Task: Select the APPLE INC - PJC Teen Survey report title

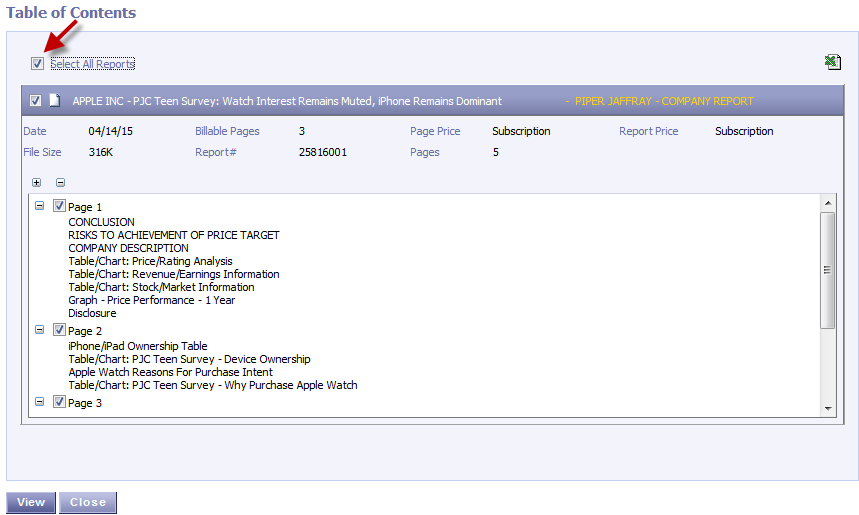Action: (287, 101)
